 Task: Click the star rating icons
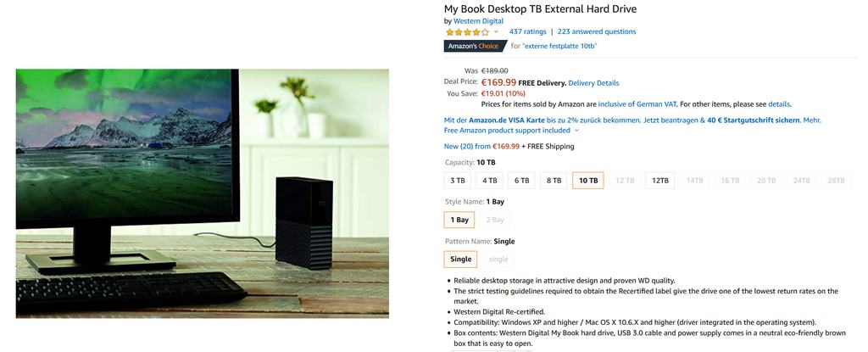point(467,32)
